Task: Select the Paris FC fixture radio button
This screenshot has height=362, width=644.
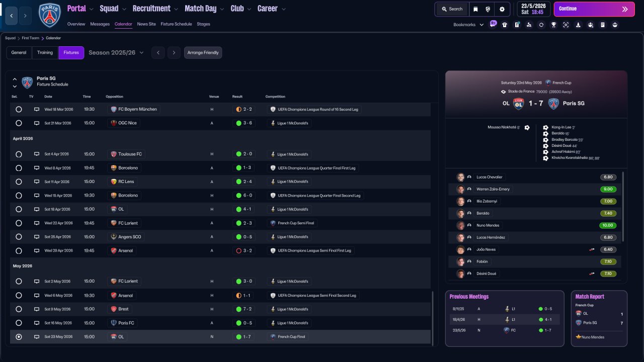Action: (19, 323)
